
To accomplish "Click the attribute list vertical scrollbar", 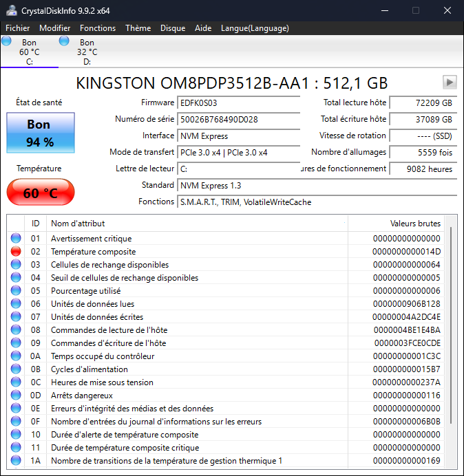I will pyautogui.click(x=451, y=341).
